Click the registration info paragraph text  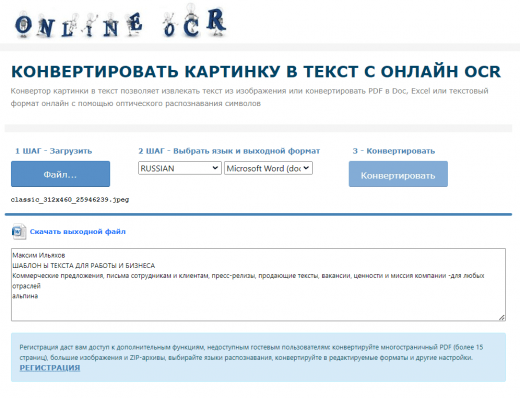pyautogui.click(x=251, y=352)
